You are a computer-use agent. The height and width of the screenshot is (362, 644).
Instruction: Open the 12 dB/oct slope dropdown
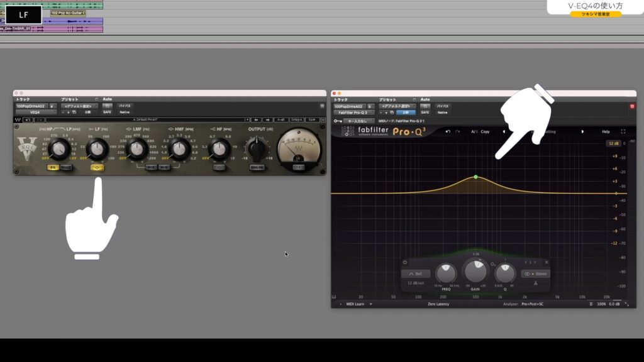(x=416, y=283)
